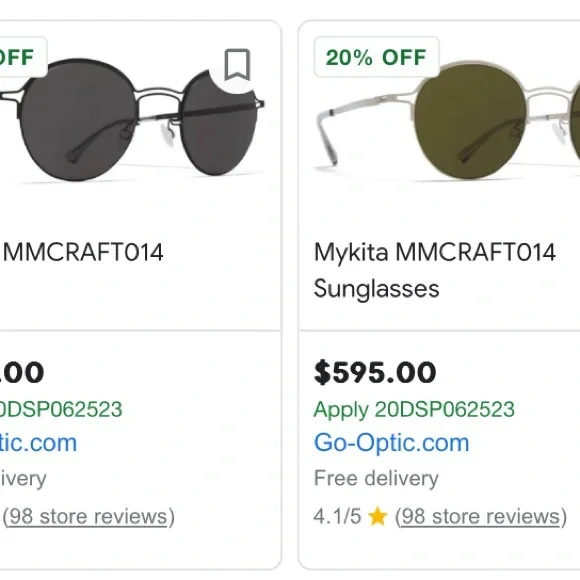Click left card's delivery text

click(x=23, y=479)
